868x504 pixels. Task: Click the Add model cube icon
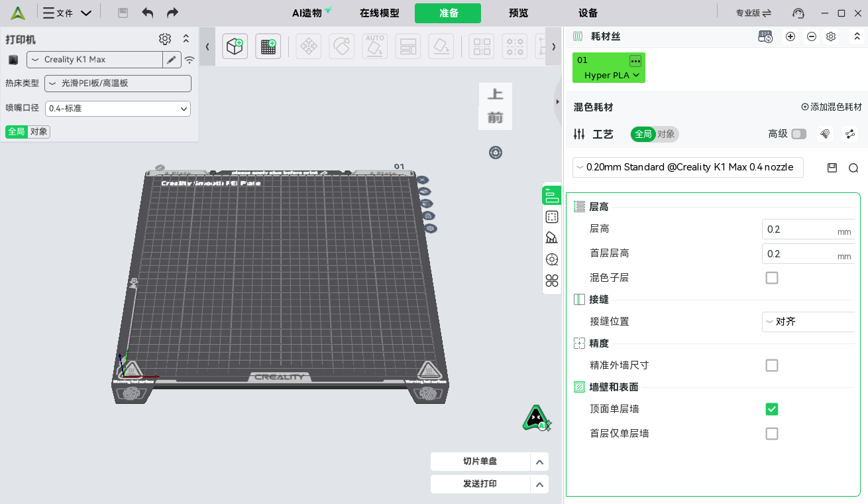click(235, 46)
